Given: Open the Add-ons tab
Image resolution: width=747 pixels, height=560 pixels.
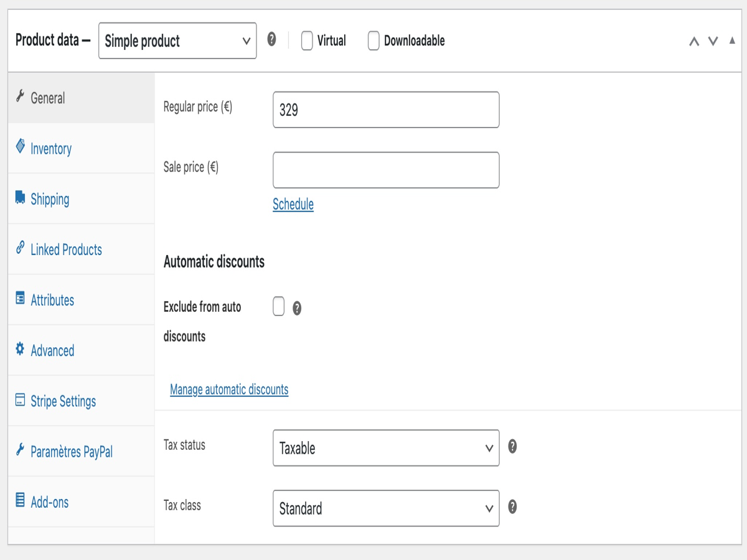Looking at the screenshot, I should (x=50, y=502).
